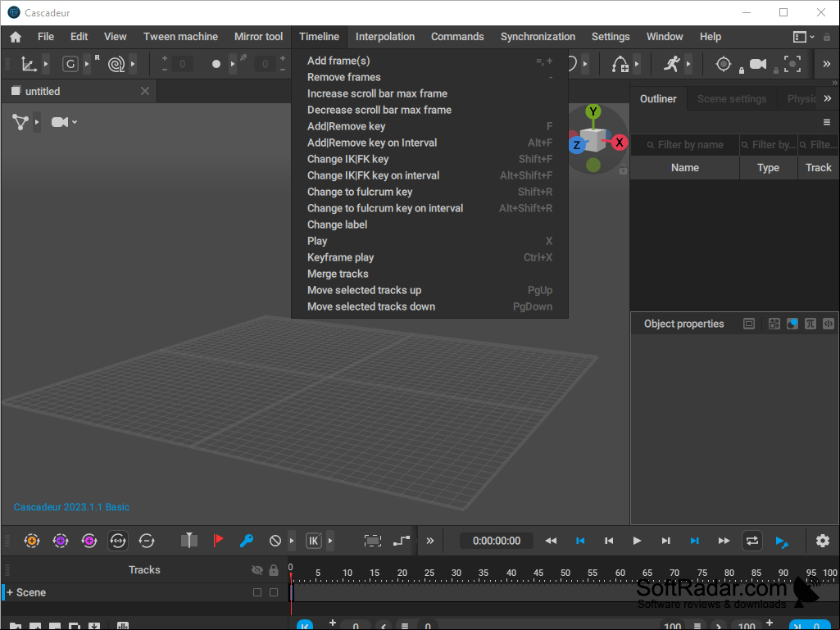This screenshot has height=630, width=840.
Task: Expand timeline toolbar overflow chevrons
Action: click(429, 541)
